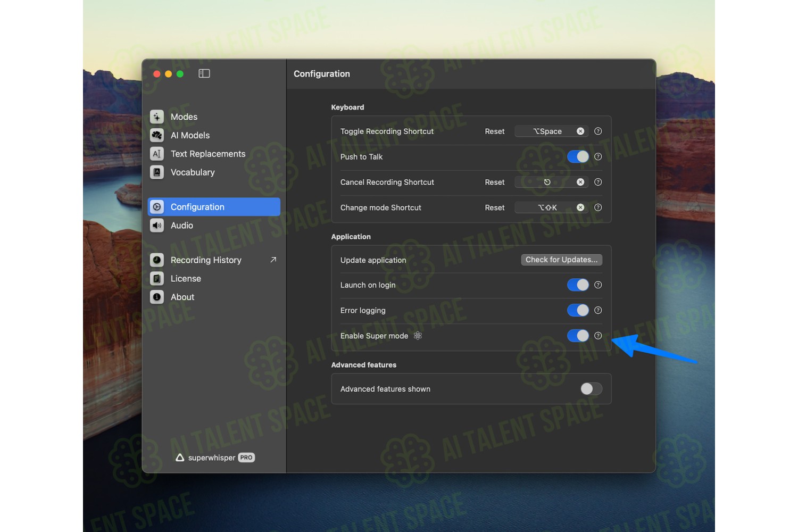Show help for Change mode Shortcut
This screenshot has width=798, height=532.
598,208
